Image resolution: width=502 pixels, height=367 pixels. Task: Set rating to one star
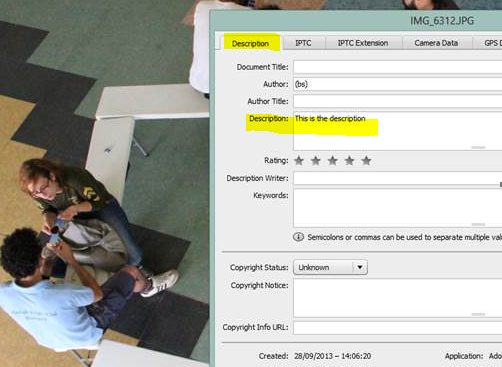pyautogui.click(x=299, y=161)
